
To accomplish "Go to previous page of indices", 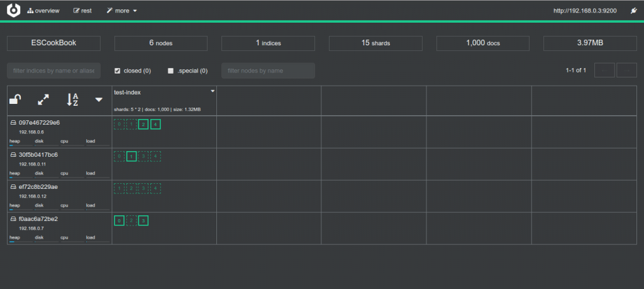I will pos(604,71).
